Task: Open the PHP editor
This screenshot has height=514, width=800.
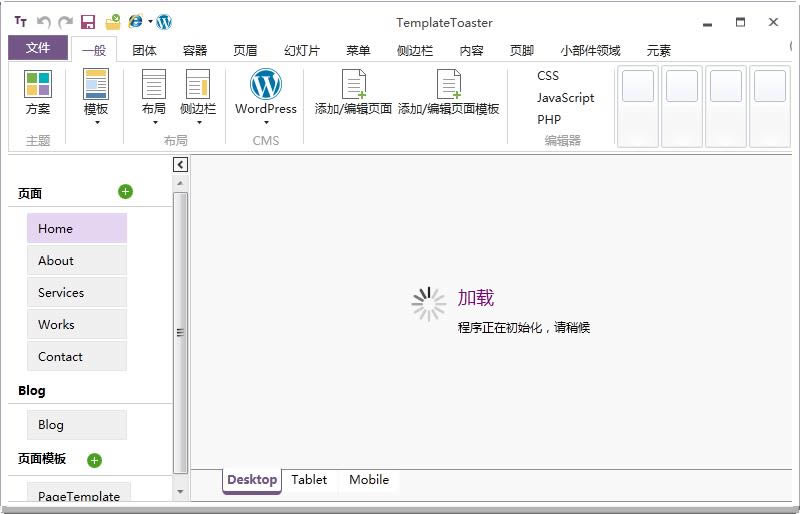Action: (x=549, y=119)
